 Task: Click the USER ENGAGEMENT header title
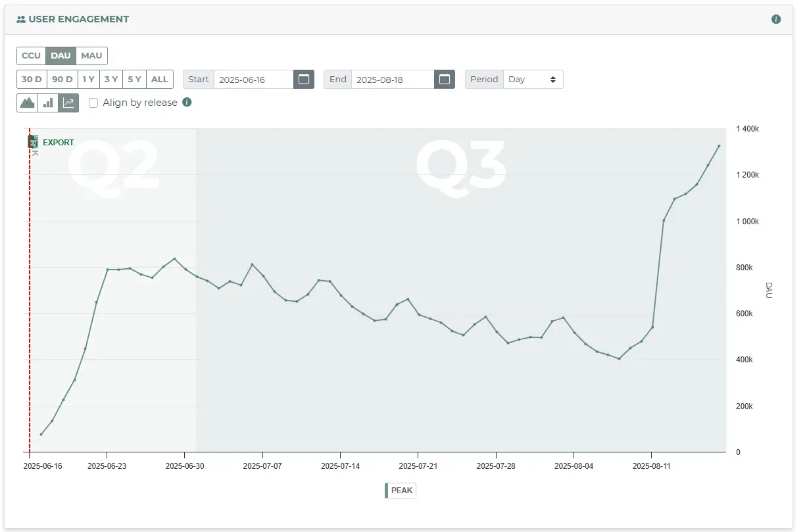(x=79, y=19)
